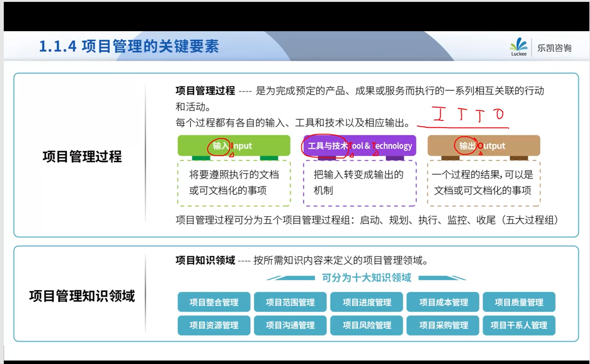Click the 项目管理过程 left section label
The height and width of the screenshot is (364, 590).
click(x=82, y=156)
